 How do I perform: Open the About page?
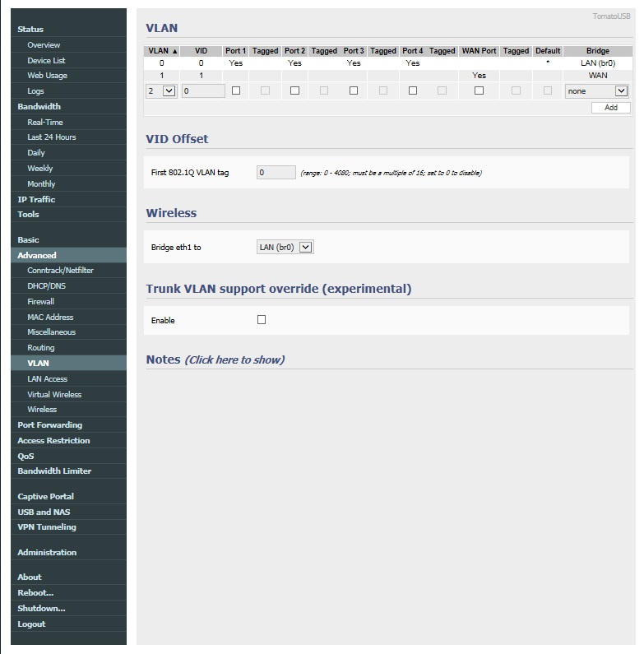point(29,577)
